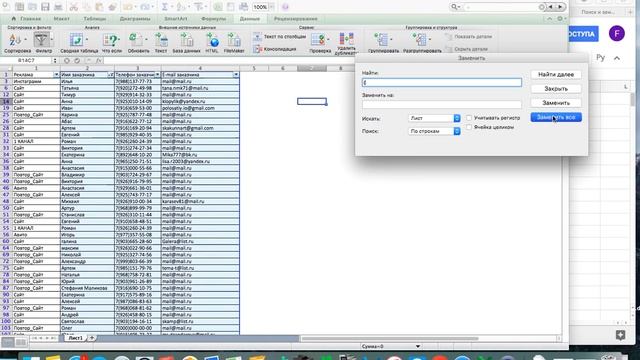Open the Диаграммы ribbon tab

click(135, 19)
